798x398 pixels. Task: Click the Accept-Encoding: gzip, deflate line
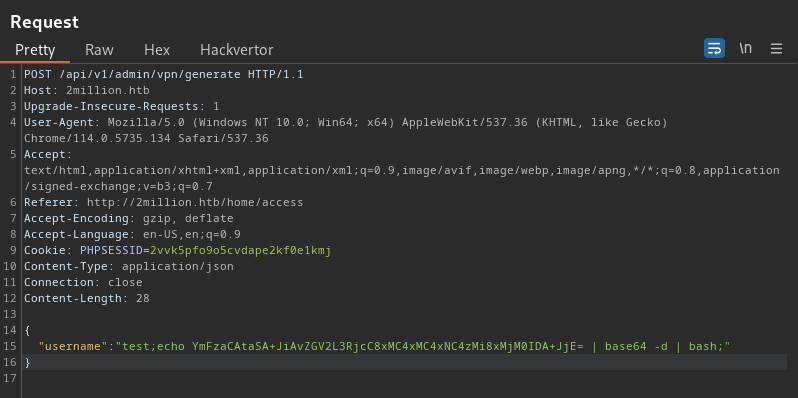click(x=129, y=218)
